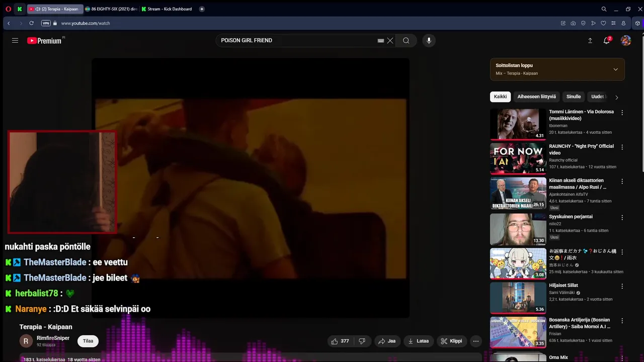This screenshot has height=362, width=644.
Task: Open the Opera Flow send icon
Action: [593, 23]
